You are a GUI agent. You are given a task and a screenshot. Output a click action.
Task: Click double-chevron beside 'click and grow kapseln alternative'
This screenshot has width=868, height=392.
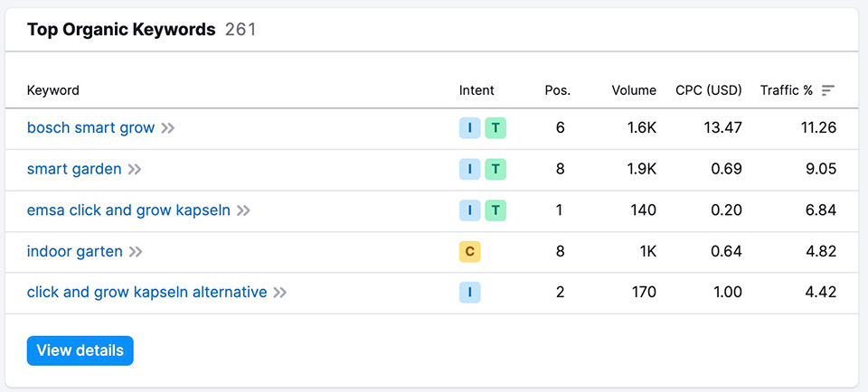[x=280, y=293]
